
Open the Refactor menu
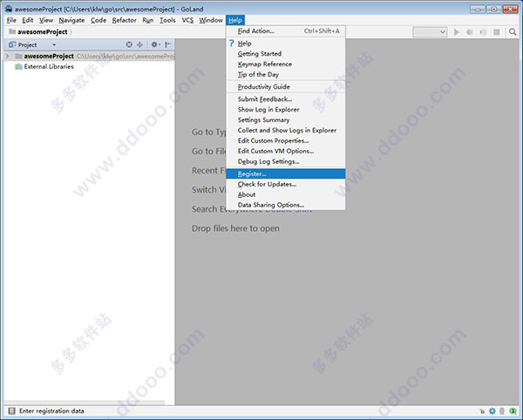pos(124,20)
